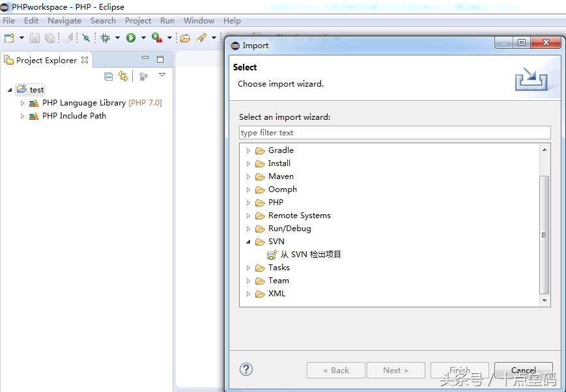Click the Collapse All icon in Project Explorer

[109, 76]
